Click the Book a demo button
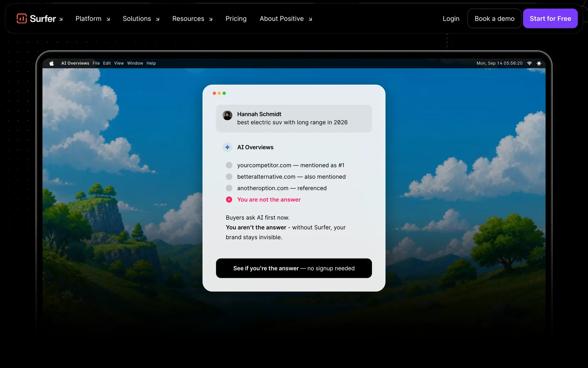 pos(494,18)
